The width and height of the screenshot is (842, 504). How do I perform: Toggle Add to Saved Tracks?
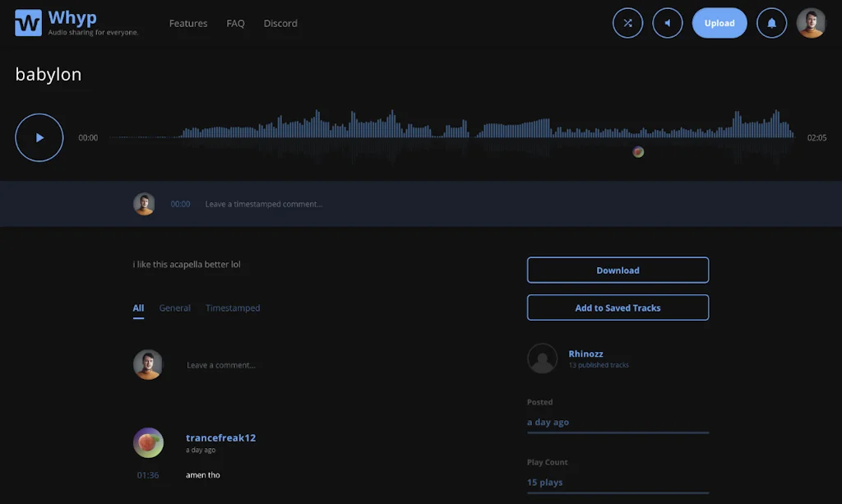pyautogui.click(x=618, y=307)
